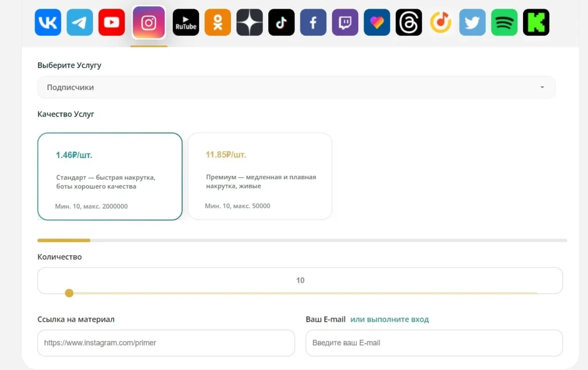Click the 'Выберите Услугу' label
This screenshot has height=370, width=588.
[x=69, y=65]
